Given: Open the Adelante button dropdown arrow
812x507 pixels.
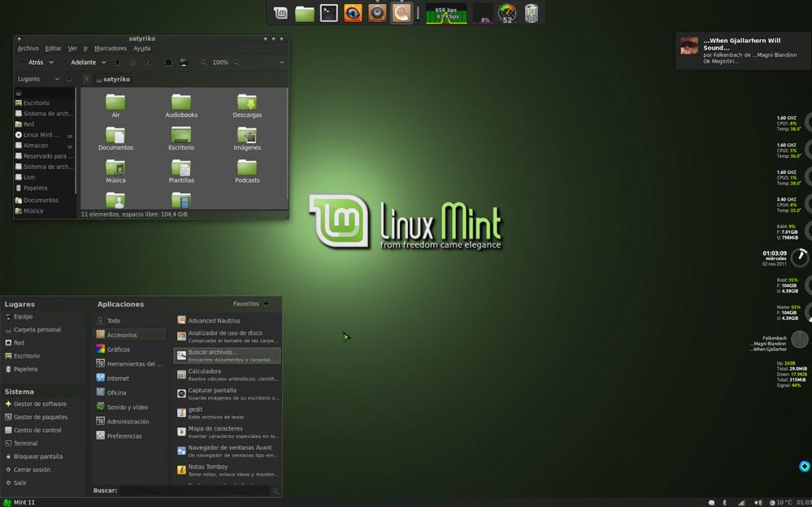Looking at the screenshot, I should click(x=106, y=62).
